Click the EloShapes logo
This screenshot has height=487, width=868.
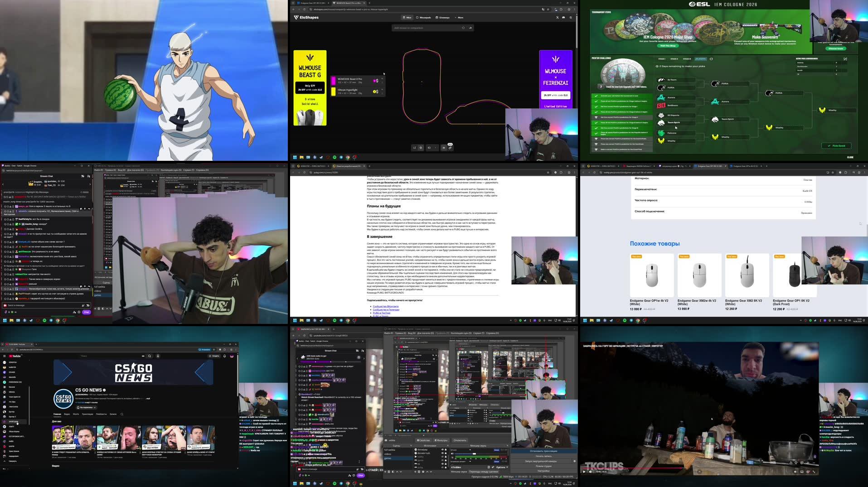306,17
